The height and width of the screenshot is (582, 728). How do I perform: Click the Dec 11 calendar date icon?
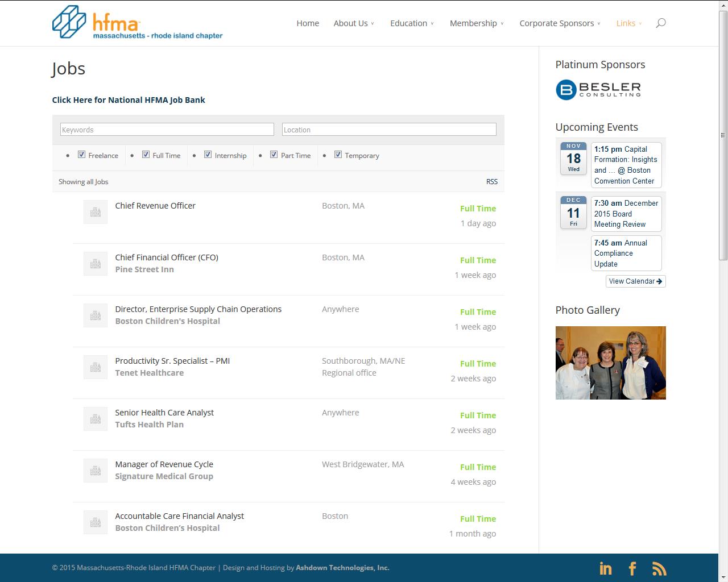point(573,212)
